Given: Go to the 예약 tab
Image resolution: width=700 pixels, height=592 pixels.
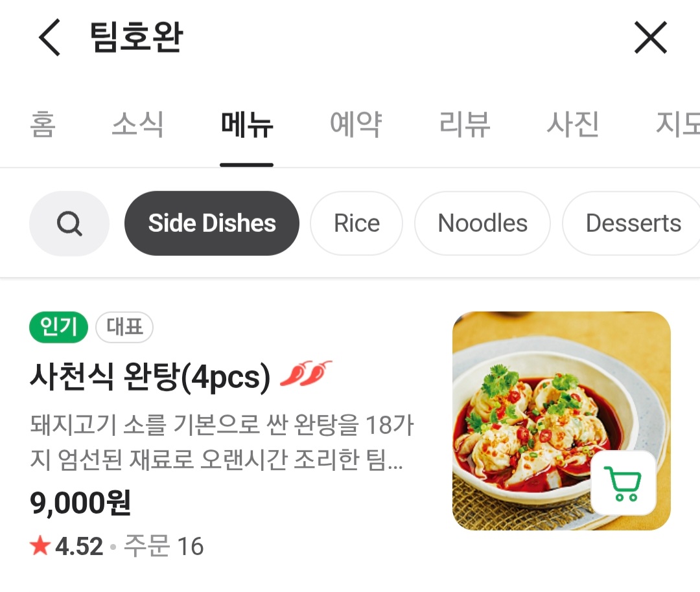Looking at the screenshot, I should click(356, 124).
